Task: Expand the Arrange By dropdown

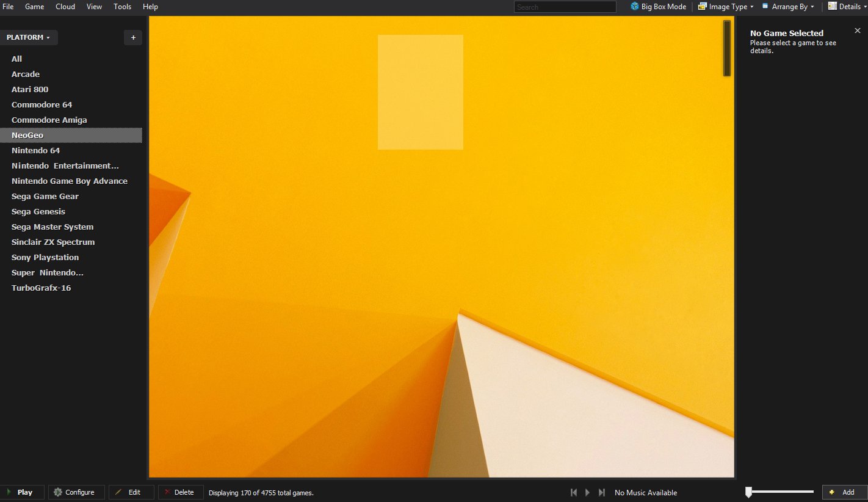Action: 788,7
